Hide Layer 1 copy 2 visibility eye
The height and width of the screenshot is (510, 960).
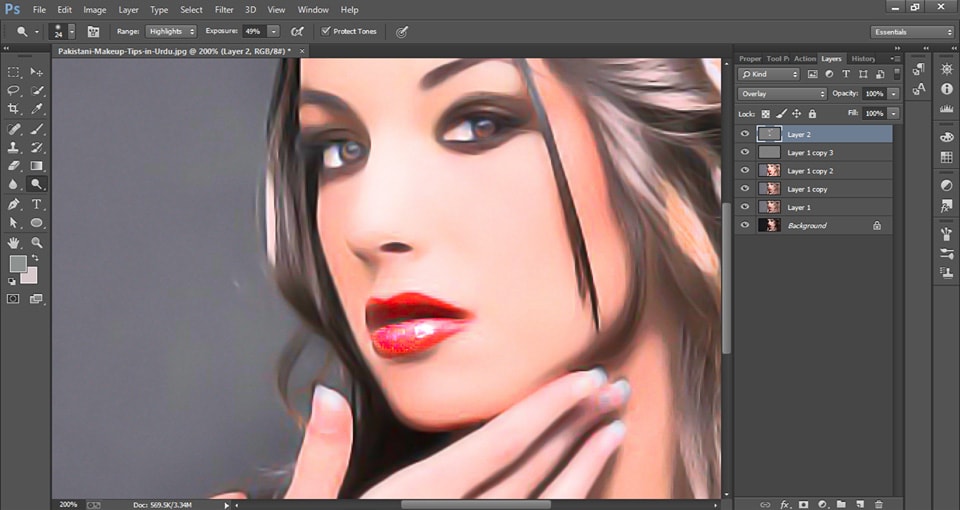(744, 171)
